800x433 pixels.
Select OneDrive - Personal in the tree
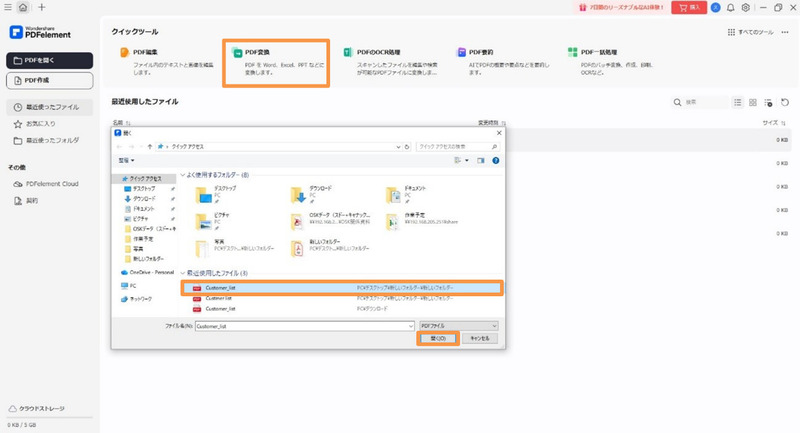pos(148,272)
